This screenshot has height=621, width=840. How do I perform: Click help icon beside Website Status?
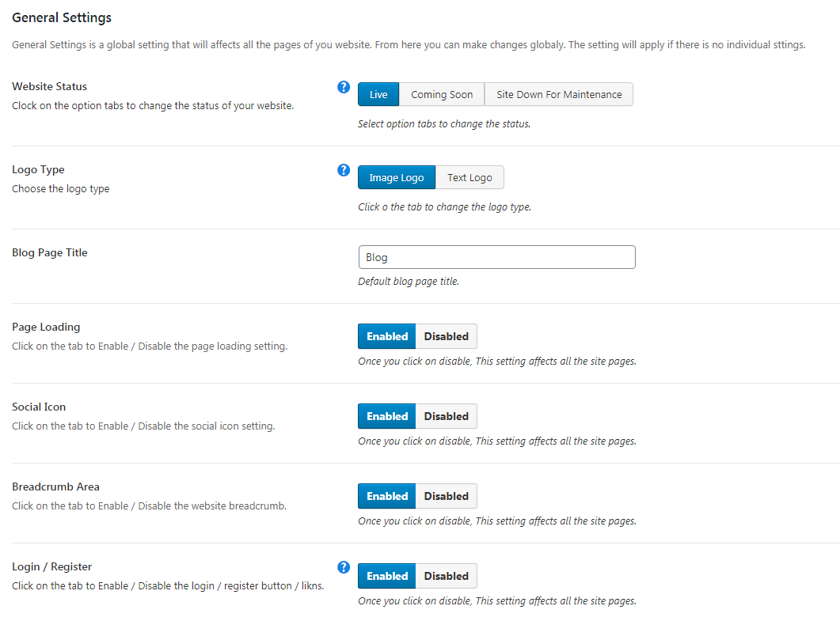click(x=344, y=87)
